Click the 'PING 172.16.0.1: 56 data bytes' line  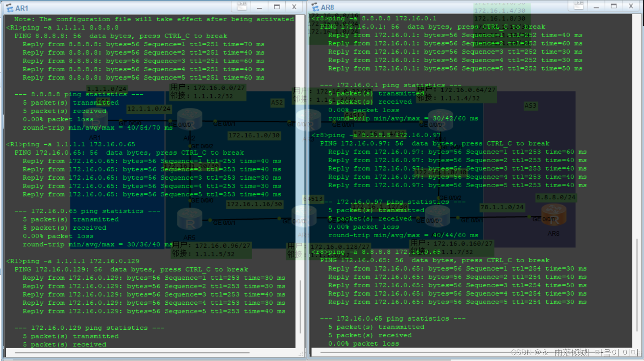[432, 27]
